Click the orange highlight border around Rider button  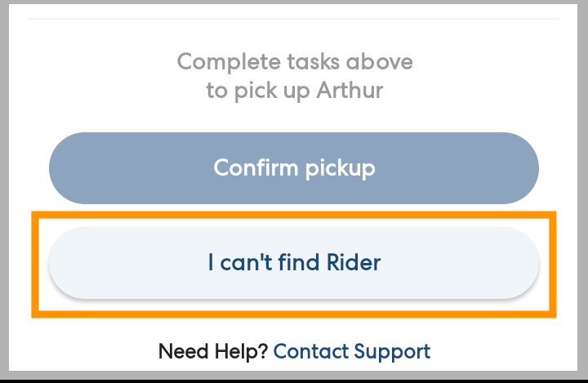pyautogui.click(x=294, y=215)
